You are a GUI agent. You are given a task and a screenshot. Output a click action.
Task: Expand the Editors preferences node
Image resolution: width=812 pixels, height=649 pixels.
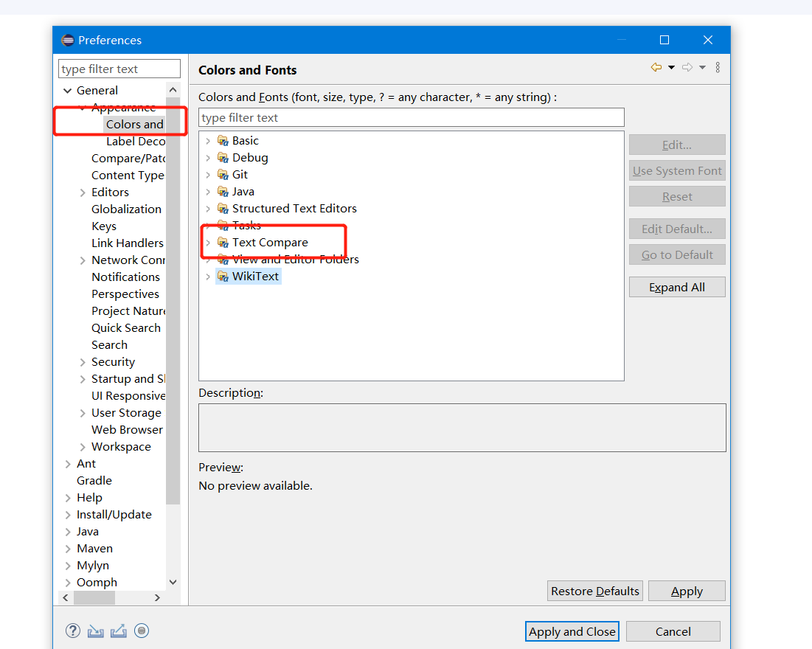[83, 192]
